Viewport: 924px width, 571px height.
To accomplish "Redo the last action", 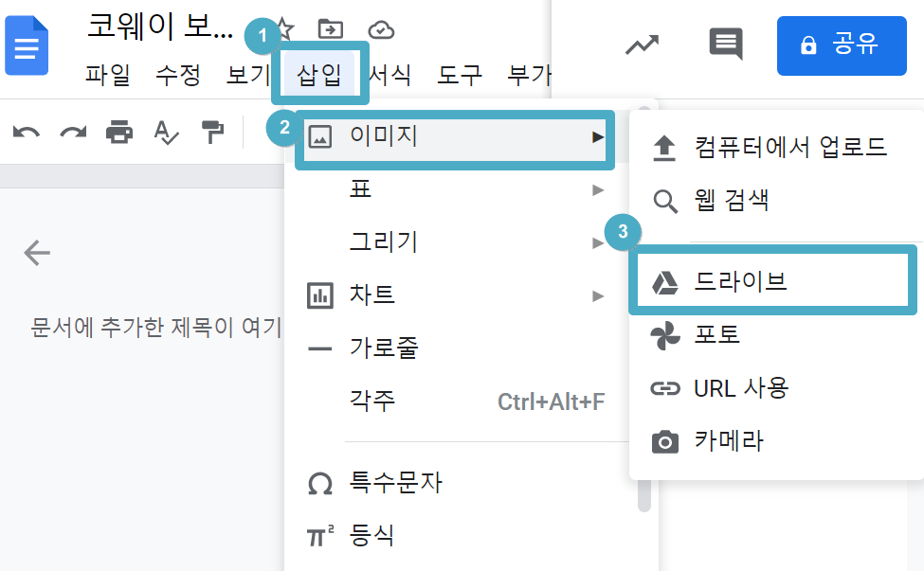I will click(73, 133).
